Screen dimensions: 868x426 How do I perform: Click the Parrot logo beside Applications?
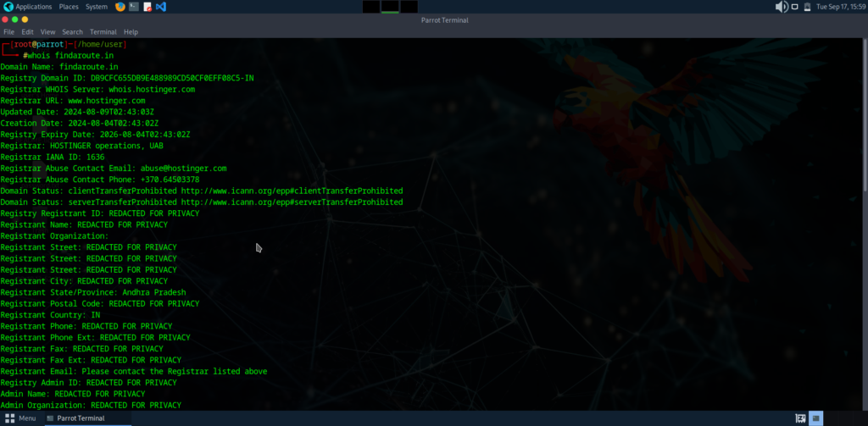(7, 7)
